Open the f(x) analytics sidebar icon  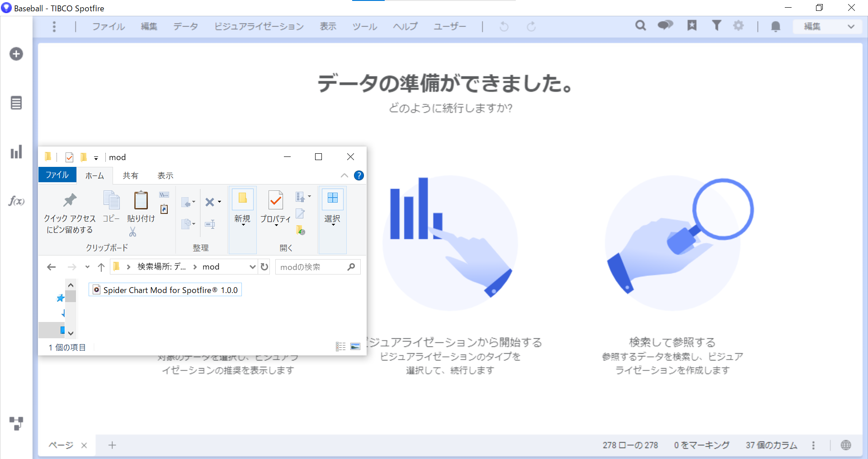click(x=16, y=201)
